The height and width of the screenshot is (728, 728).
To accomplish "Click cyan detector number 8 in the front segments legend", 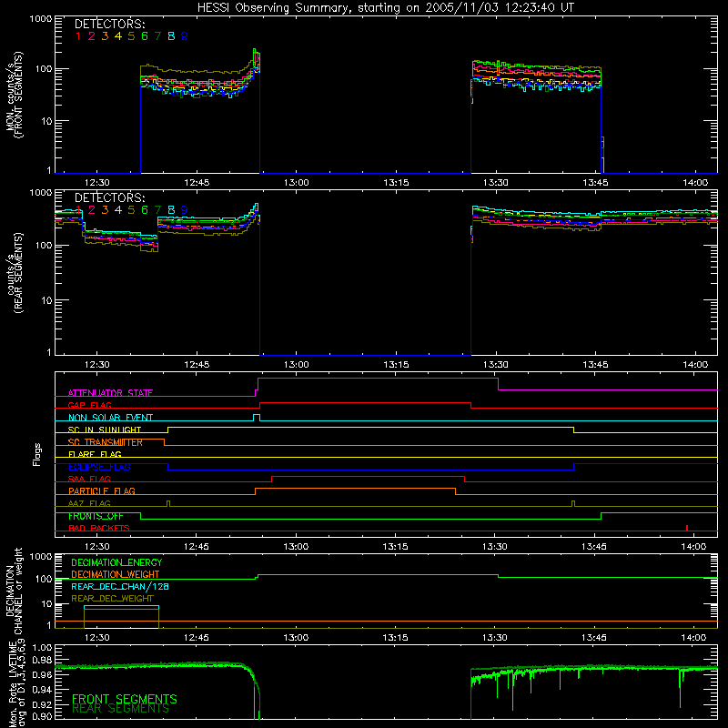I will pyautogui.click(x=171, y=36).
